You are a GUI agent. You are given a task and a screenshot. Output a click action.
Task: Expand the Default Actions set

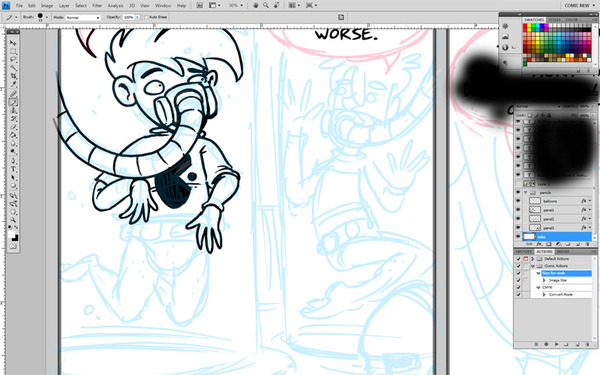click(533, 259)
